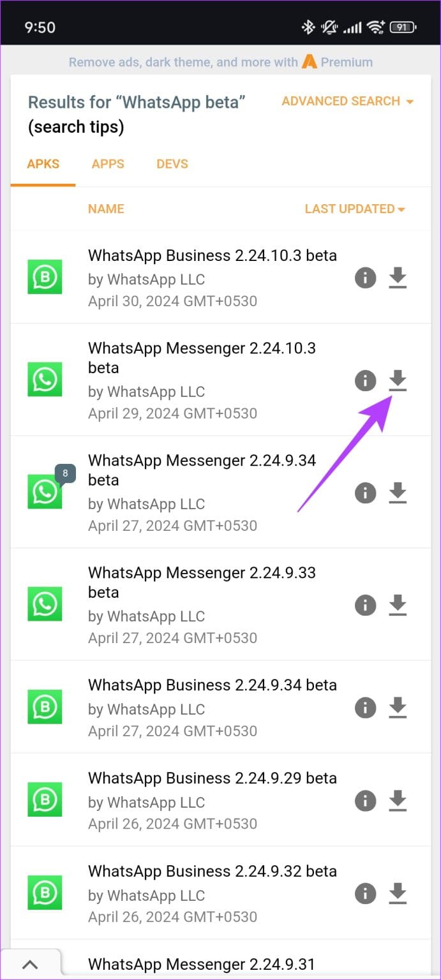This screenshot has height=980, width=441.
Task: Tap the NAME column header
Action: (106, 209)
